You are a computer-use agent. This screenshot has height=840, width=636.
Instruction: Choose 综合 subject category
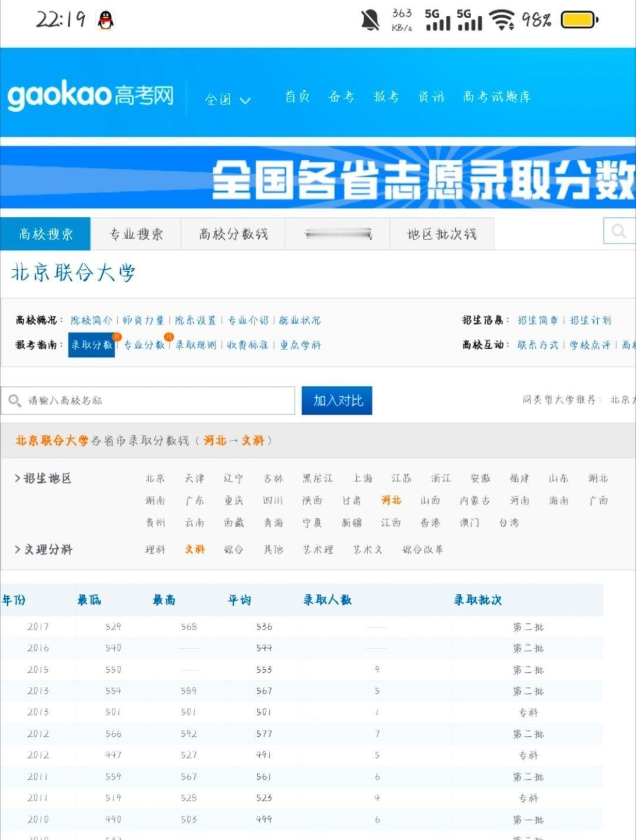tap(233, 550)
